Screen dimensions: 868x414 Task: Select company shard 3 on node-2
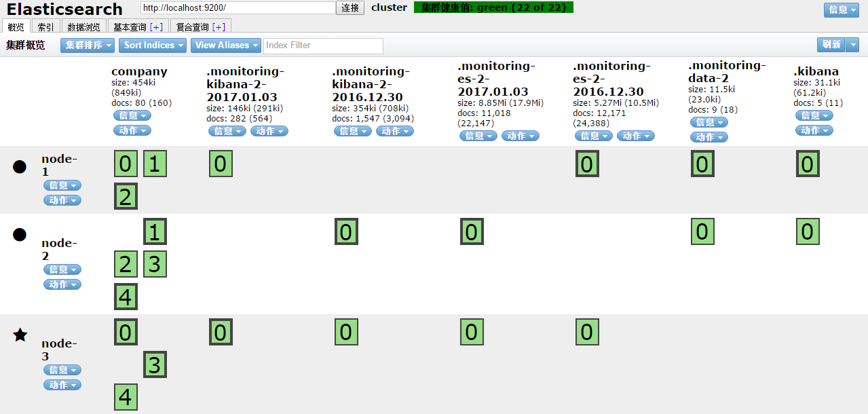pyautogui.click(x=155, y=264)
